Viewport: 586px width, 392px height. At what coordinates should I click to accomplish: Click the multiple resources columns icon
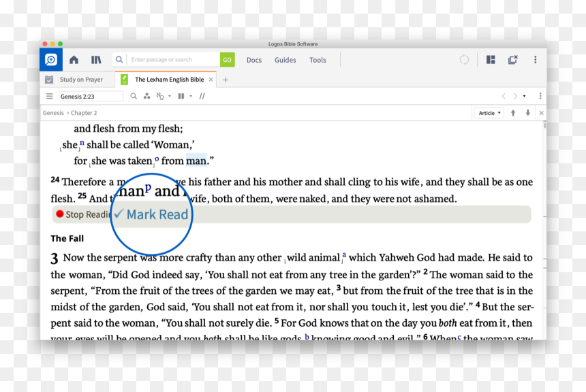(181, 97)
